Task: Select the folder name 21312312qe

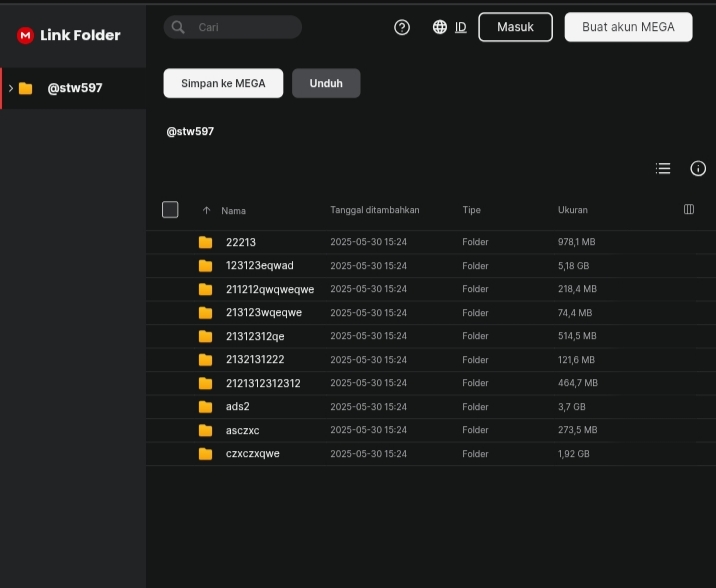Action: click(x=255, y=336)
